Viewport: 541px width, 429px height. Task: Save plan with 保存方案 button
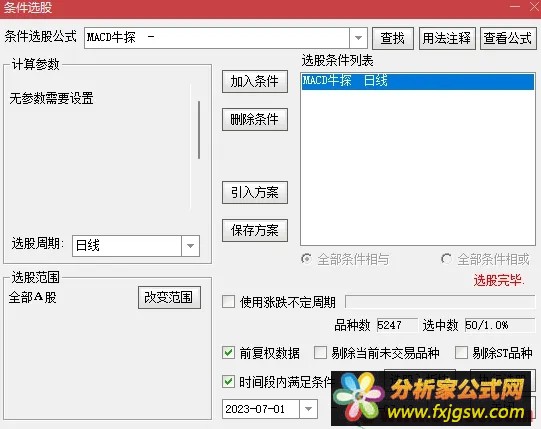click(x=255, y=230)
